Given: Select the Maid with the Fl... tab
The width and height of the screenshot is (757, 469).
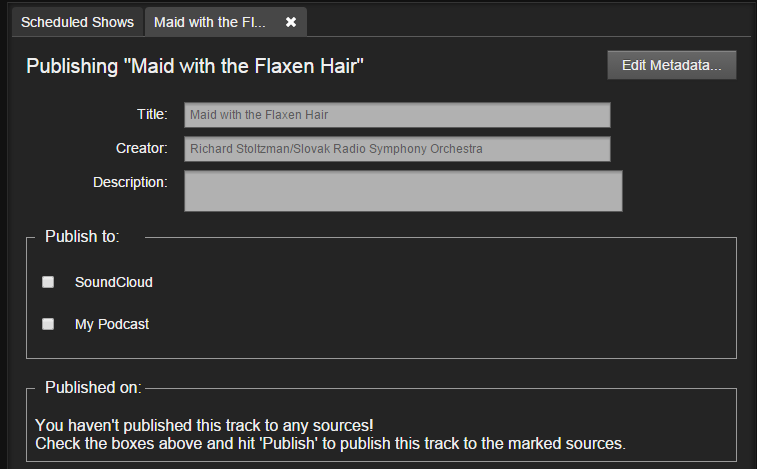Looking at the screenshot, I should pyautogui.click(x=210, y=22).
